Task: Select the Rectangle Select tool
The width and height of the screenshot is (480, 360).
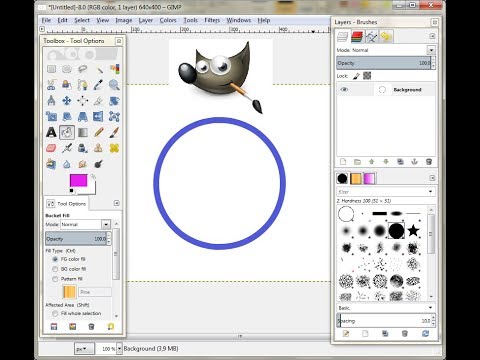Action: pos(51,69)
